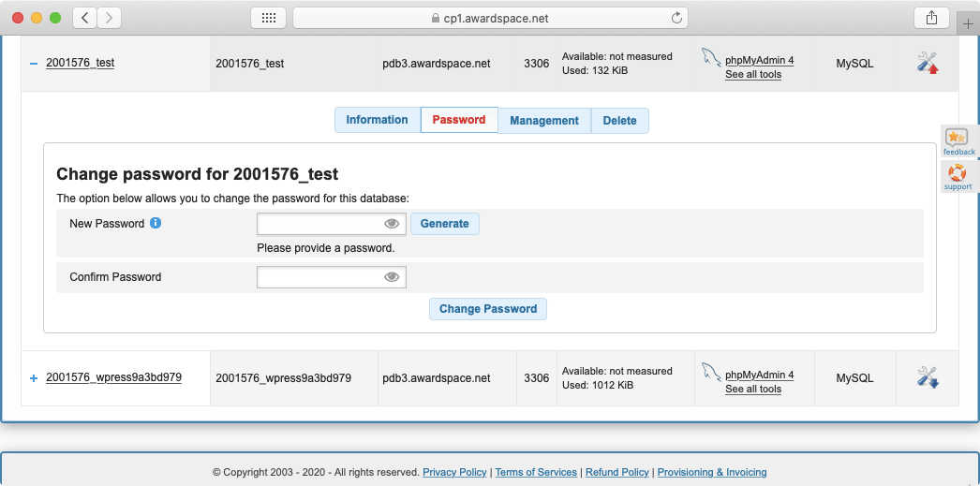Click the feedback star icon
This screenshot has height=486, width=980.
point(958,138)
